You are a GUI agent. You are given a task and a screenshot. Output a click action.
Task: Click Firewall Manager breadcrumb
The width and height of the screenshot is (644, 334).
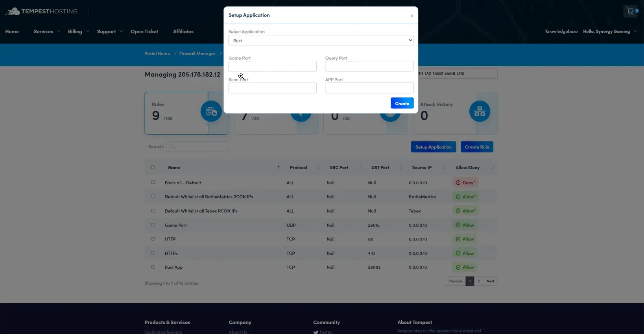[x=197, y=53]
